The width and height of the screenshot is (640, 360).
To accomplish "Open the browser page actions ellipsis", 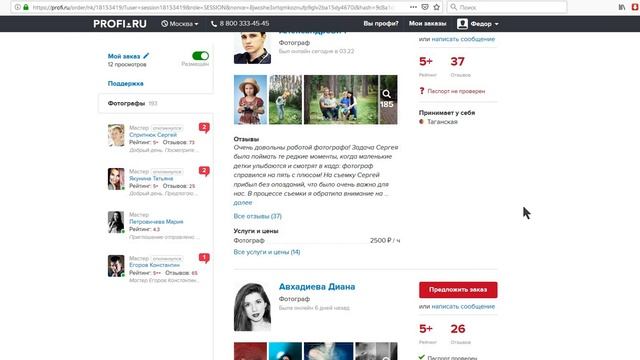I will tap(413, 7).
